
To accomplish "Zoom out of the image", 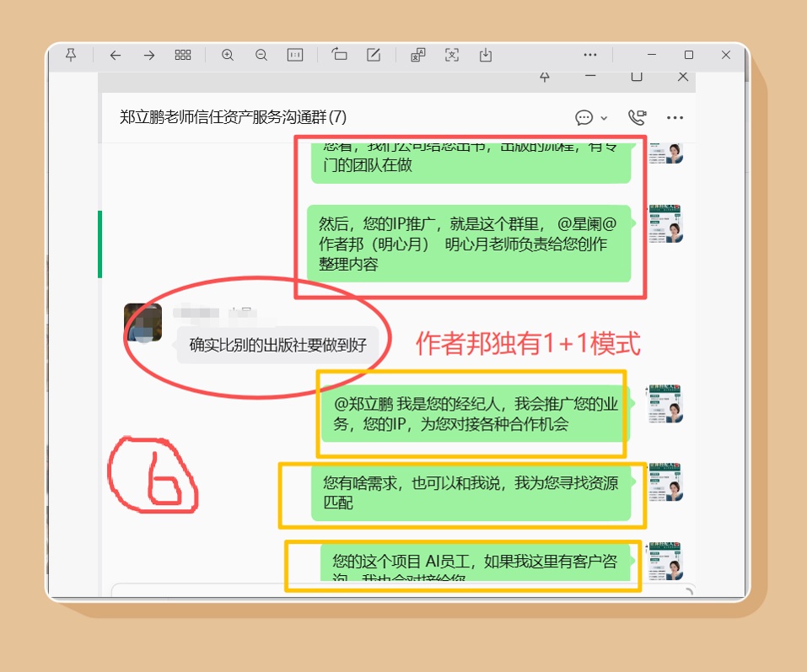I will pos(261,55).
